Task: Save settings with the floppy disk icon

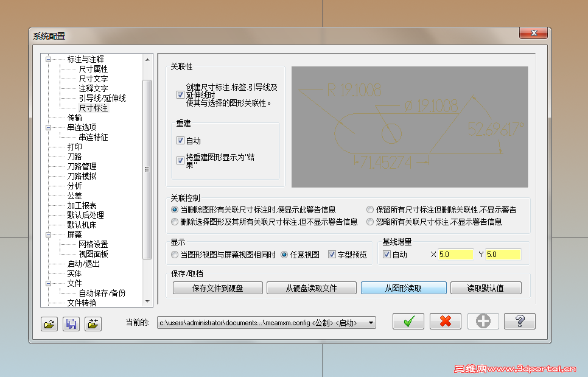Action: (x=71, y=324)
